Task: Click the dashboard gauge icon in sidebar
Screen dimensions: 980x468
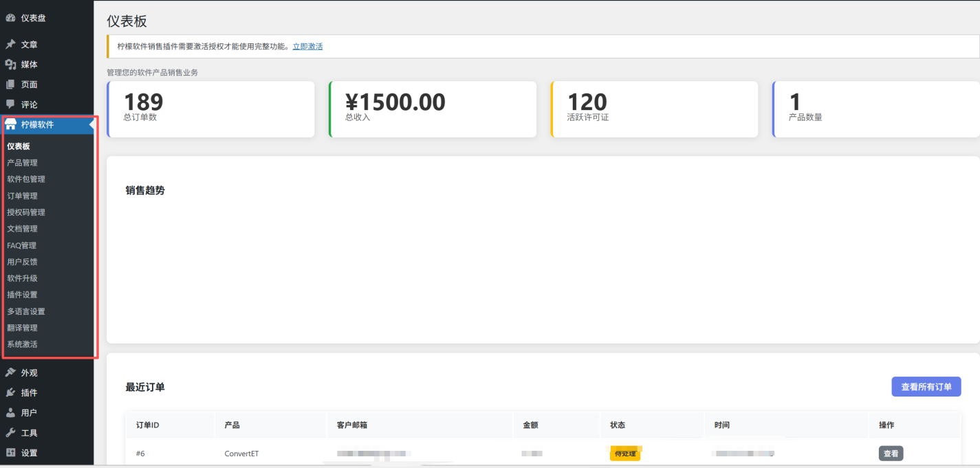Action: (10, 18)
